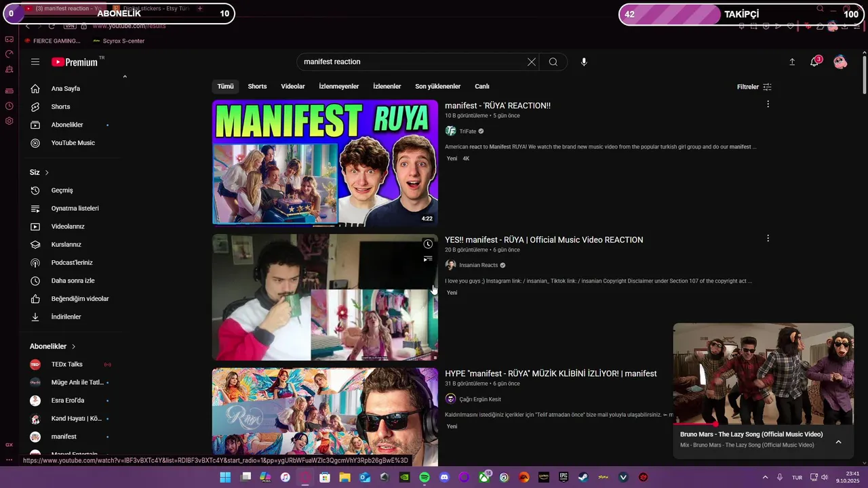
Task: Open Discord from the taskbar
Action: (x=444, y=477)
